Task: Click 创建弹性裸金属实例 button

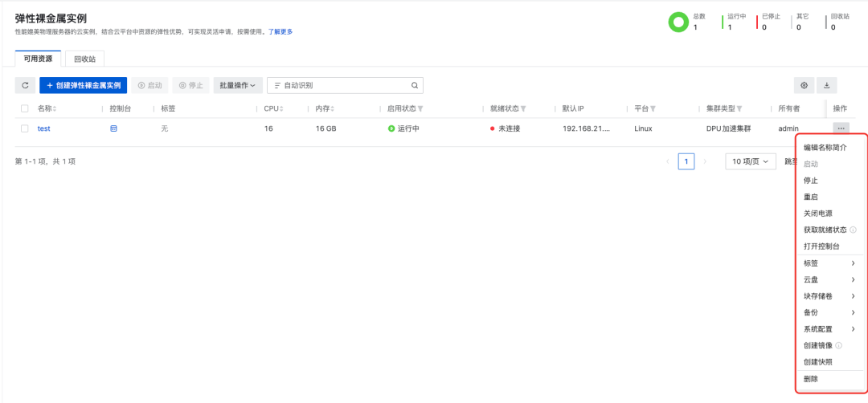Action: pyautogui.click(x=84, y=86)
